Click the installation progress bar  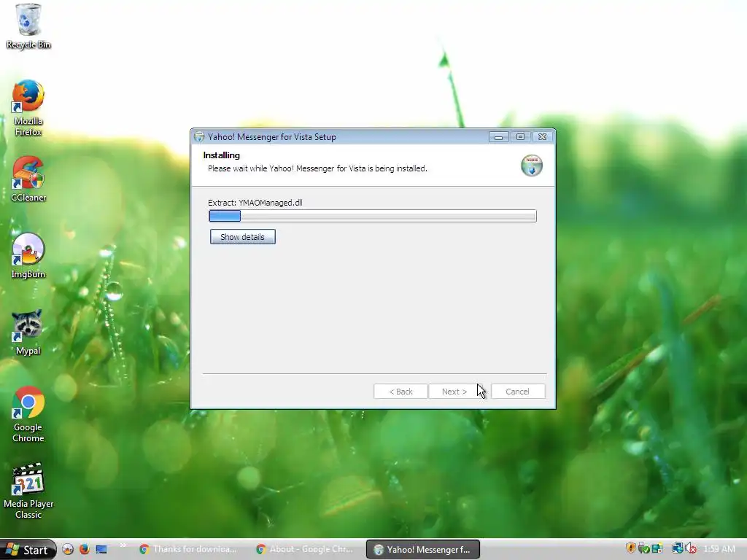point(373,216)
